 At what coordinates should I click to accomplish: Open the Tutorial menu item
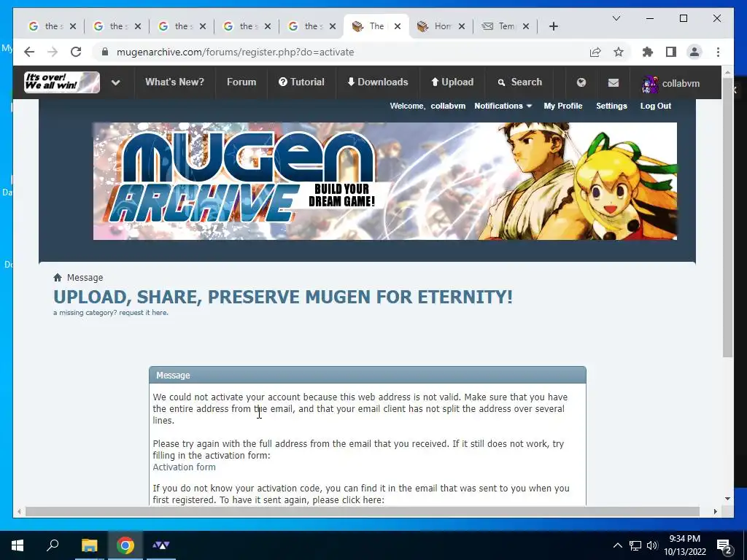point(301,82)
